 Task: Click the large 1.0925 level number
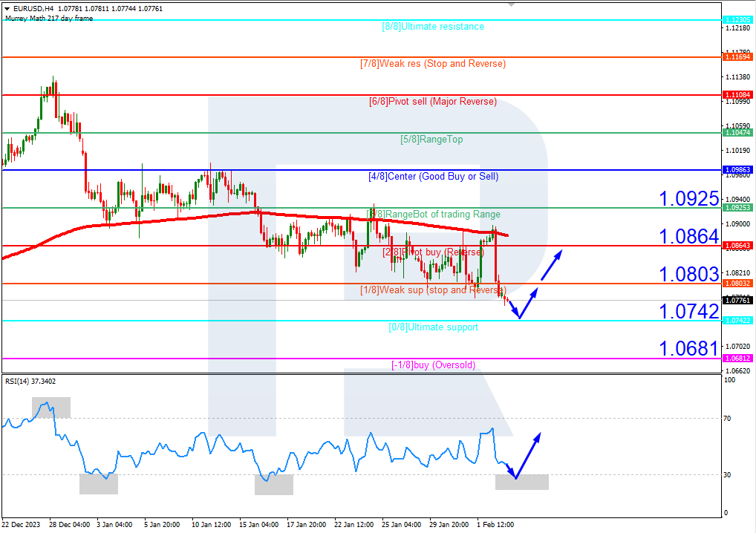tap(688, 199)
